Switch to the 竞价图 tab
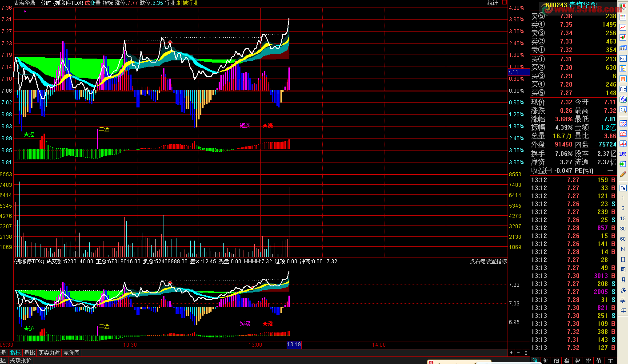 pyautogui.click(x=71, y=353)
